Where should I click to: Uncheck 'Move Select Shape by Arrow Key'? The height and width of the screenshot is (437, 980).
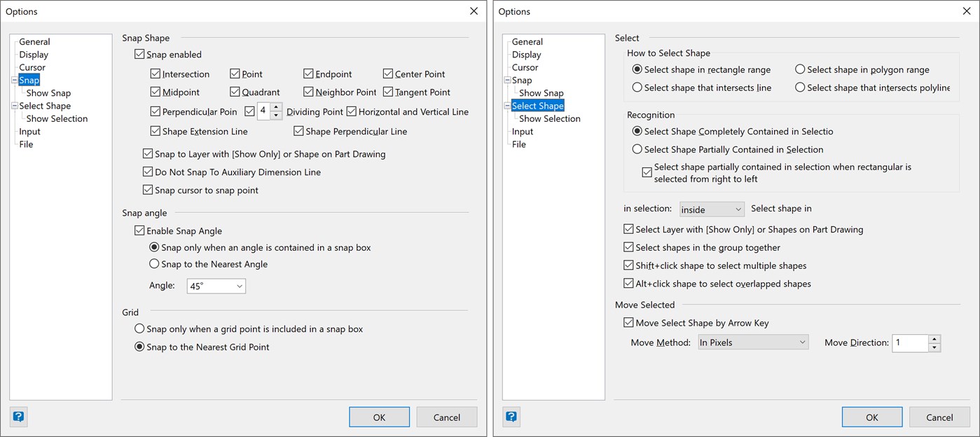628,322
